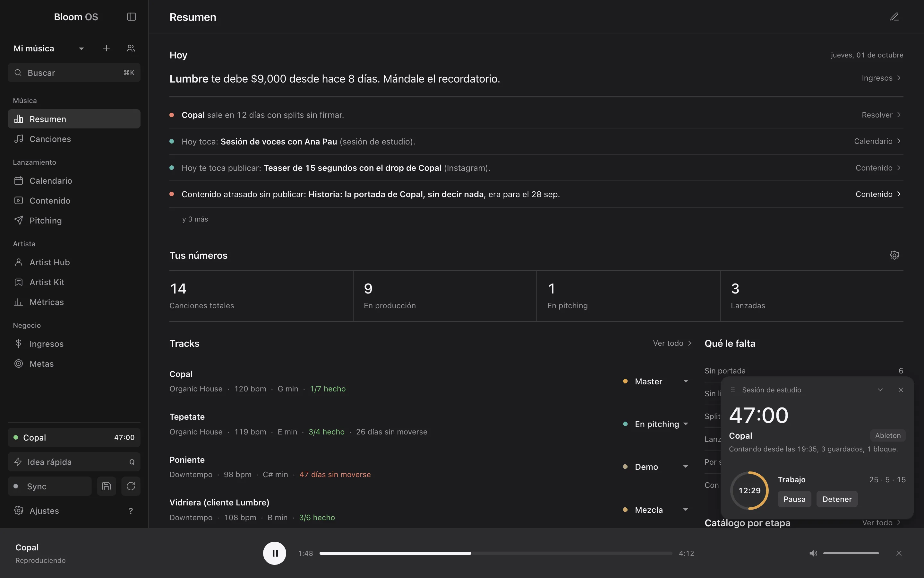The height and width of the screenshot is (578, 924).
Task: Click Ver todo next to Tracks
Action: pyautogui.click(x=672, y=343)
